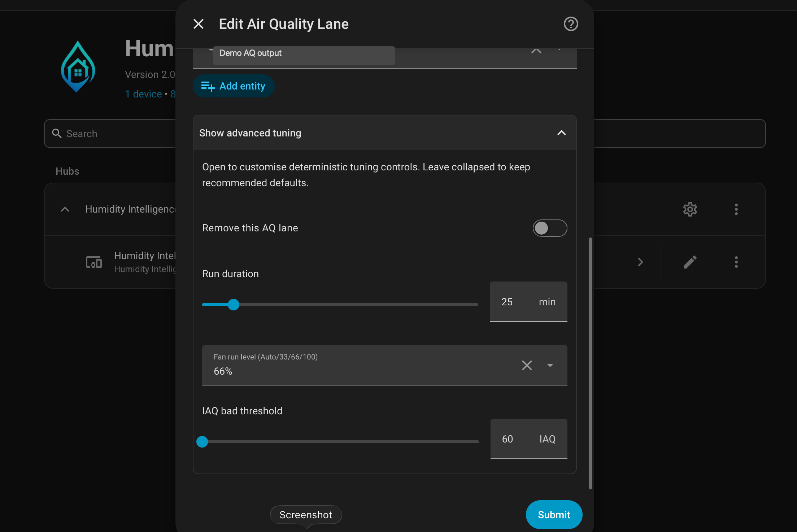Adjust the IAQ bad threshold slider handle
Viewport: 797px width, 532px height.
click(202, 442)
